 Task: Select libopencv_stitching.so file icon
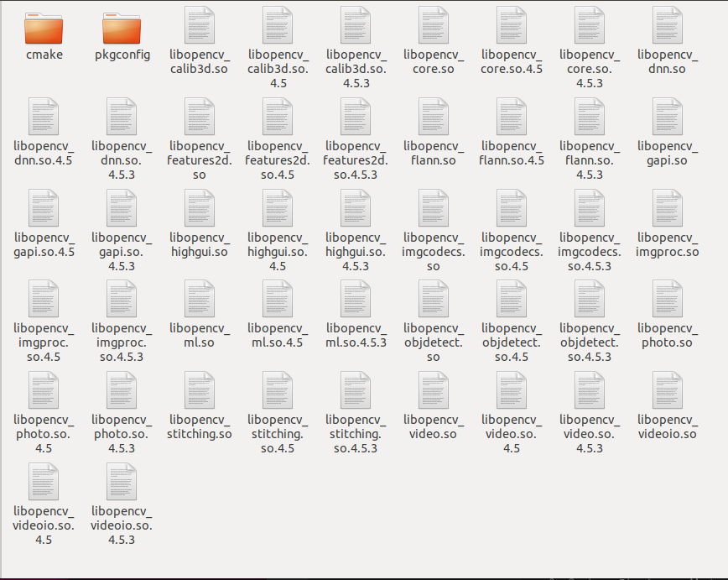(200, 390)
